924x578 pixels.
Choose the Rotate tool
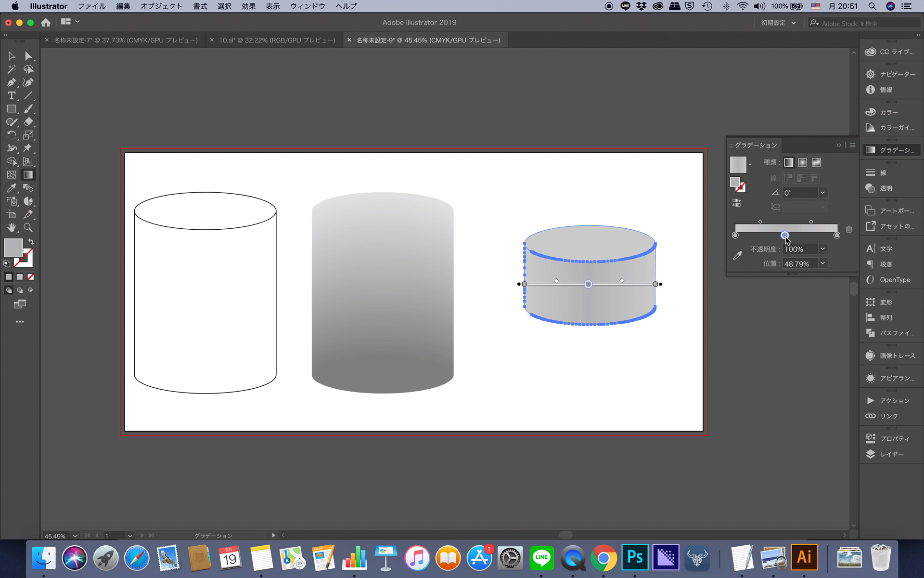[12, 135]
